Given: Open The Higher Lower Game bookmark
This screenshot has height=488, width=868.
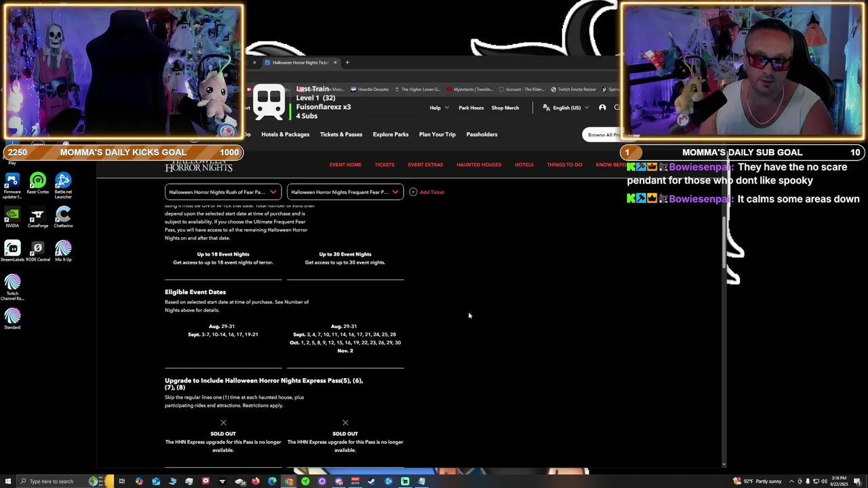Looking at the screenshot, I should (418, 89).
